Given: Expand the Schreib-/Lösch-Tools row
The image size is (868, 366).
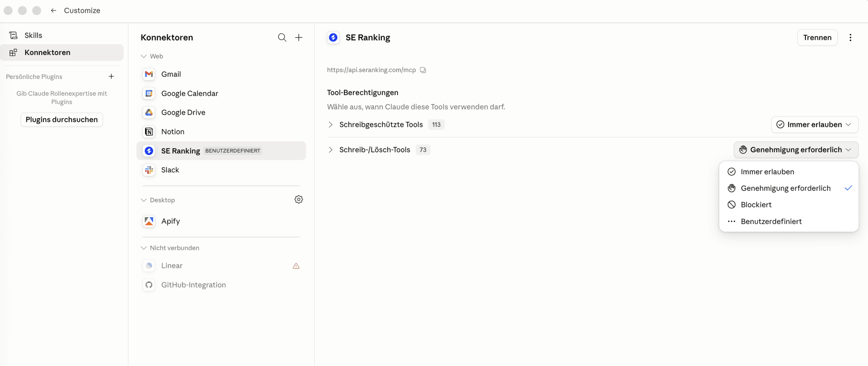Looking at the screenshot, I should [x=331, y=150].
